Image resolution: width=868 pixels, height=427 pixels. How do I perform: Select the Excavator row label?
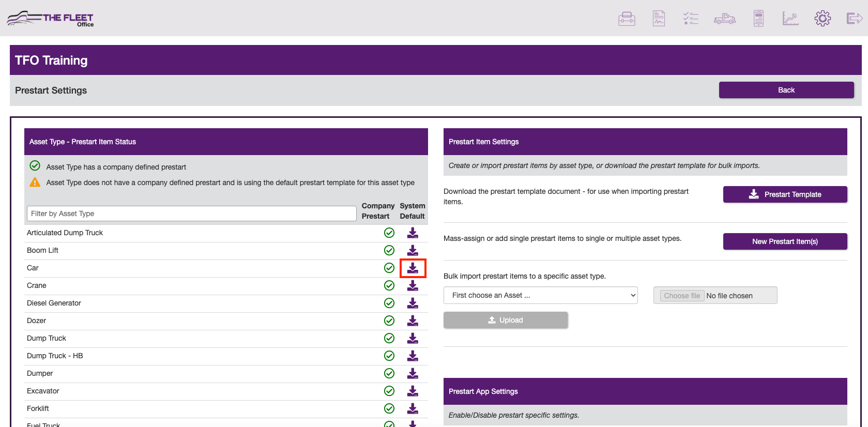pyautogui.click(x=43, y=391)
